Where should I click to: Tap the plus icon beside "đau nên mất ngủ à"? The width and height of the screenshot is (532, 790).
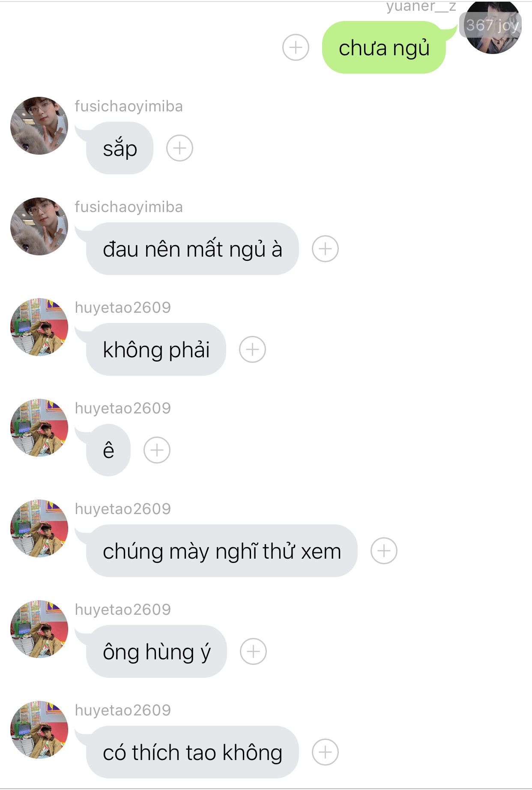(325, 249)
